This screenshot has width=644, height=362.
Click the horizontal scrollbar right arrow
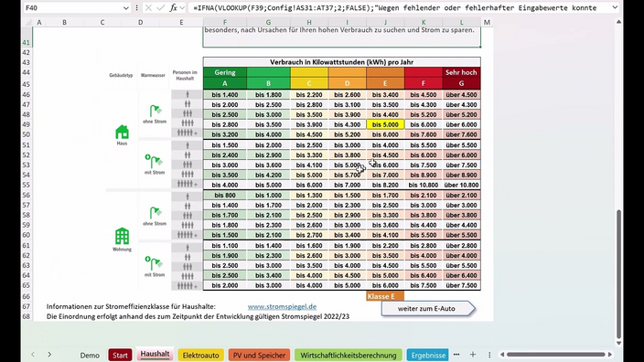click(610, 354)
